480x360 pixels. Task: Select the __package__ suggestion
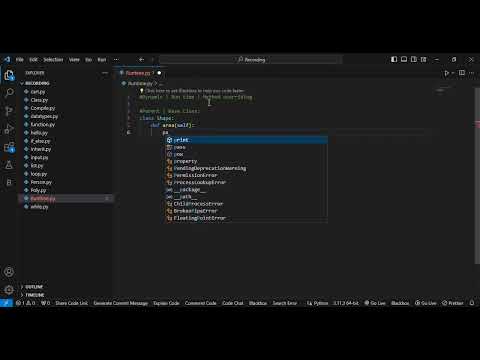247,190
